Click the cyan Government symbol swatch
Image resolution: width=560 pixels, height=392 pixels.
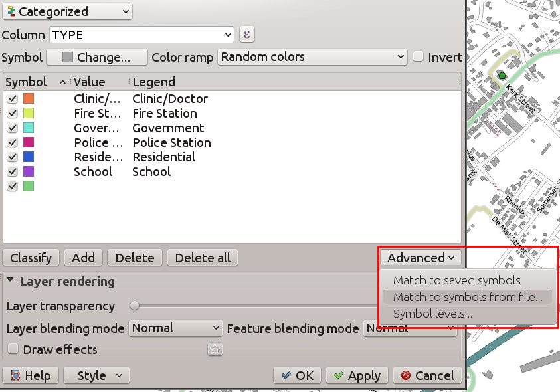pyautogui.click(x=29, y=128)
